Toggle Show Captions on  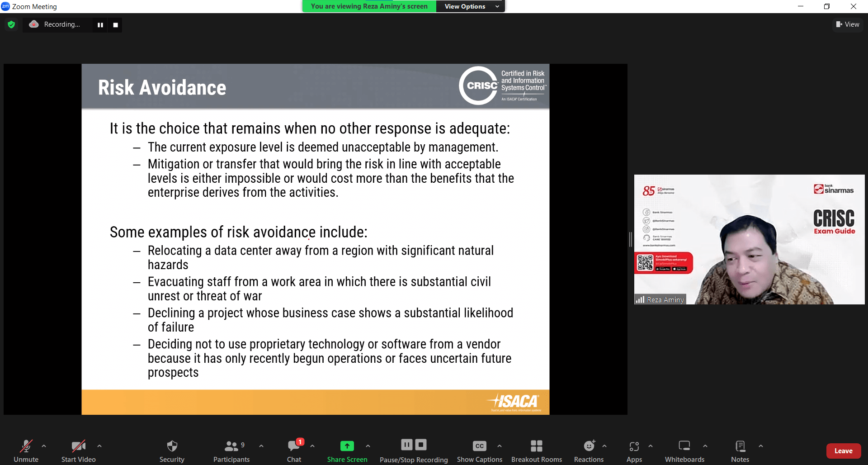(x=479, y=451)
